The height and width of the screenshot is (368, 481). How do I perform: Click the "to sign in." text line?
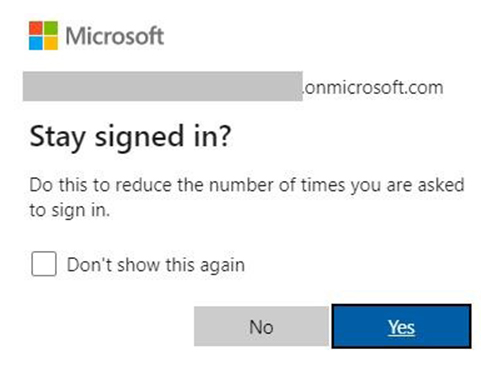(70, 211)
